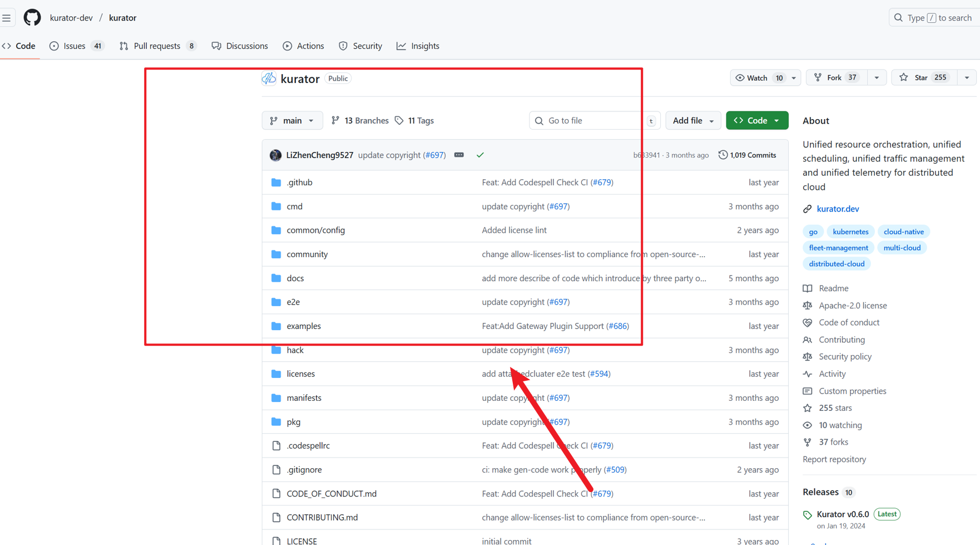Switch to the Pull requests tab
Screen dimensions: 980x545
point(158,46)
